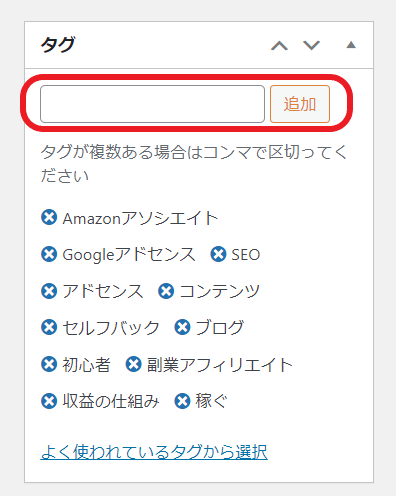Remove the ブログ tag
The height and width of the screenshot is (496, 396).
tap(182, 327)
